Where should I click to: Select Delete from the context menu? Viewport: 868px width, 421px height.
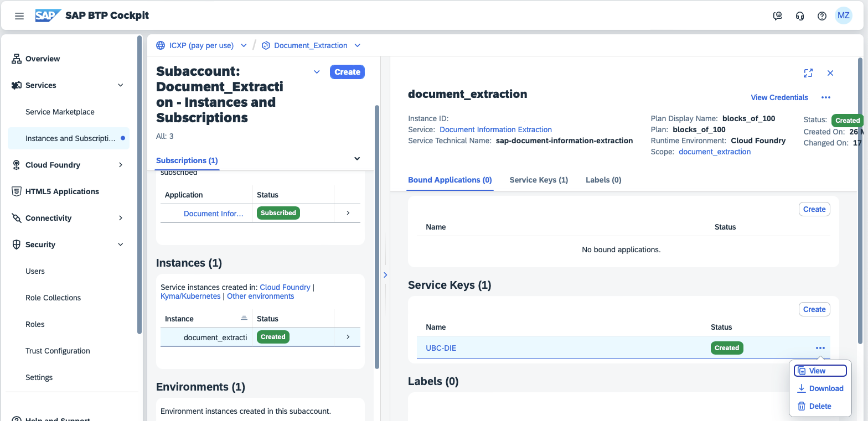tap(820, 406)
